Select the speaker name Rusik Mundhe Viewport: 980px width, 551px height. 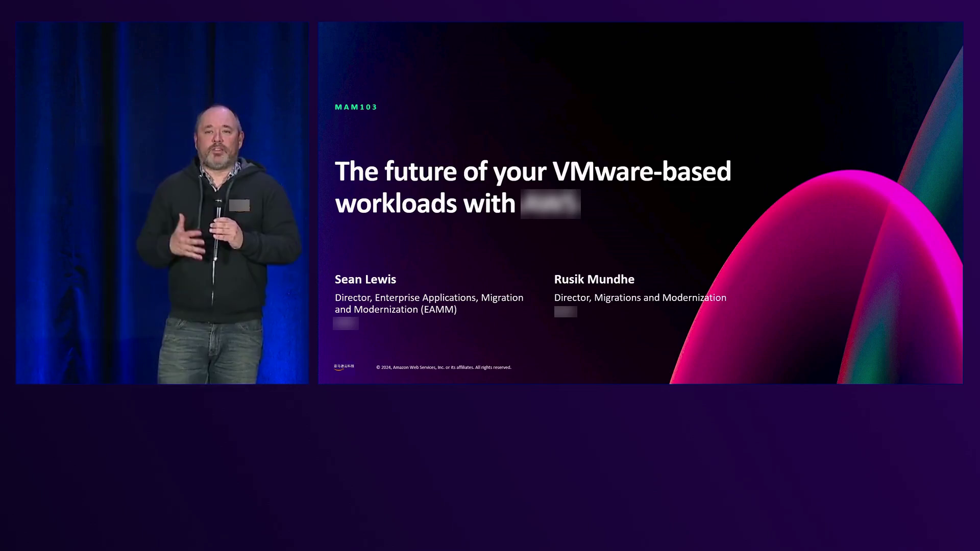(x=594, y=280)
